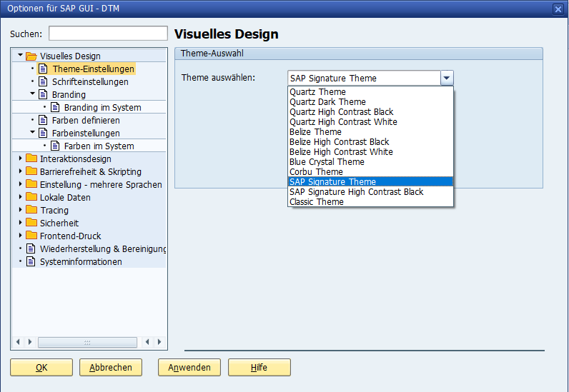The height and width of the screenshot is (392, 569).
Task: Click the Abbrechen button
Action: (111, 368)
